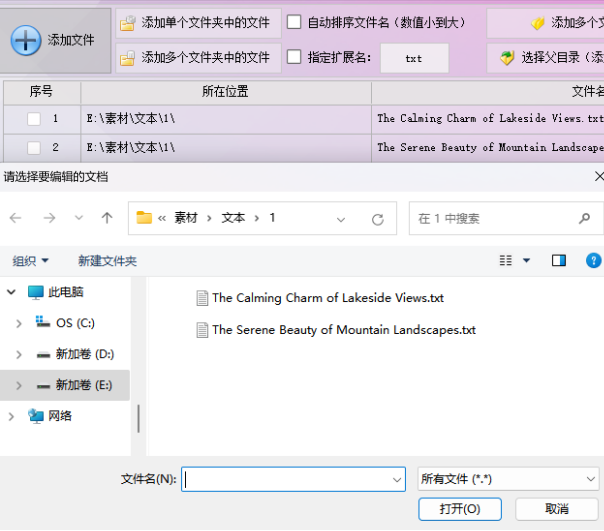Select The Calming Charm of Lakeside Views.txt file

pos(327,298)
